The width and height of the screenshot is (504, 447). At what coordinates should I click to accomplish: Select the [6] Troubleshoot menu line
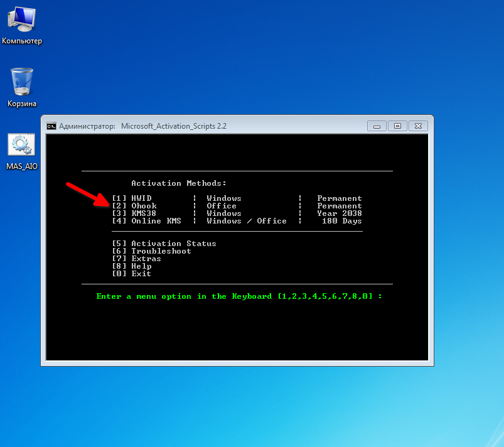tap(151, 251)
